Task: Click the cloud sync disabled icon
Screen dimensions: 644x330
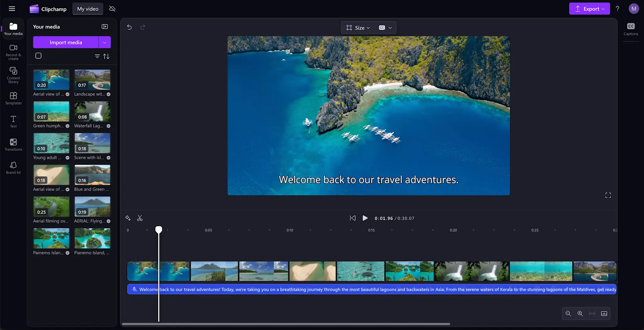Action: [x=112, y=9]
